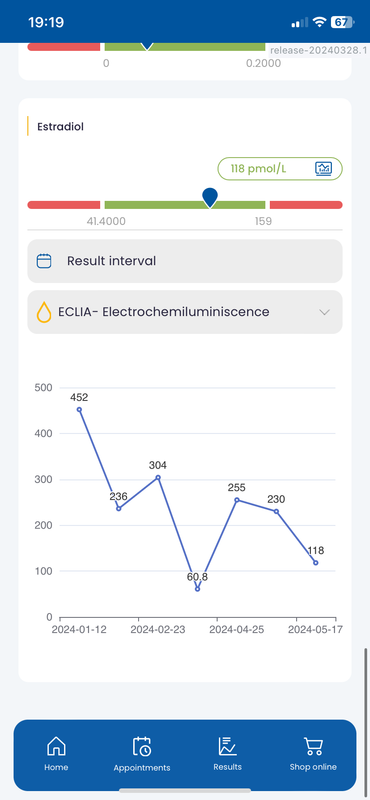Tap the yellow droplet icon beside ECLIA
Image resolution: width=370 pixels, height=800 pixels.
click(x=44, y=312)
